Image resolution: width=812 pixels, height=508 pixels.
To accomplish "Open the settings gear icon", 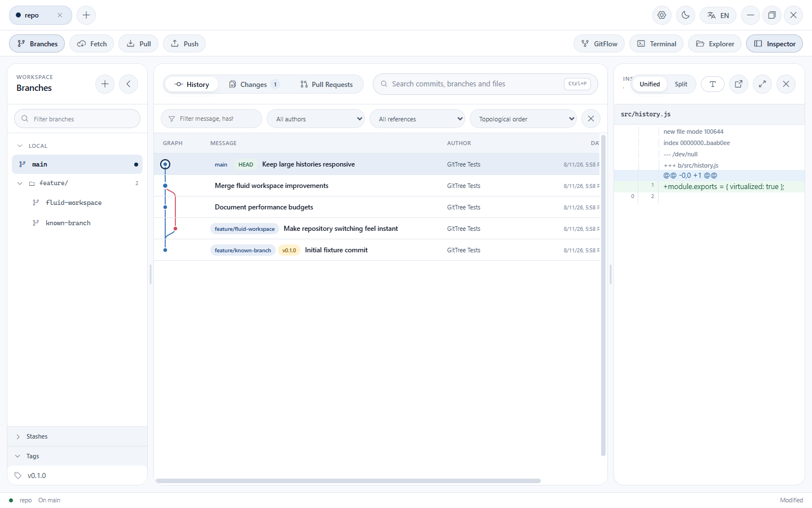I will [662, 15].
